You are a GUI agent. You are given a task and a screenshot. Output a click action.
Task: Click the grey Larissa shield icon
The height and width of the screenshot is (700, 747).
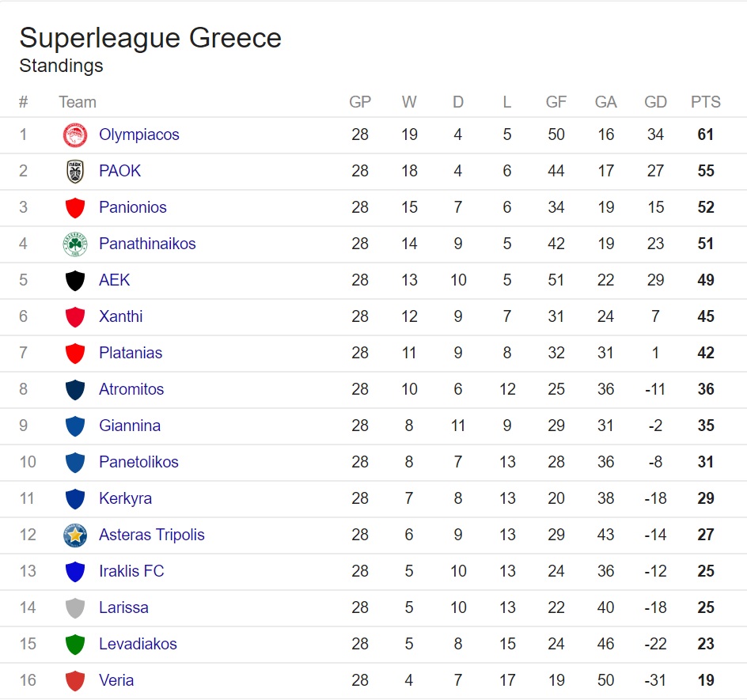tap(75, 608)
